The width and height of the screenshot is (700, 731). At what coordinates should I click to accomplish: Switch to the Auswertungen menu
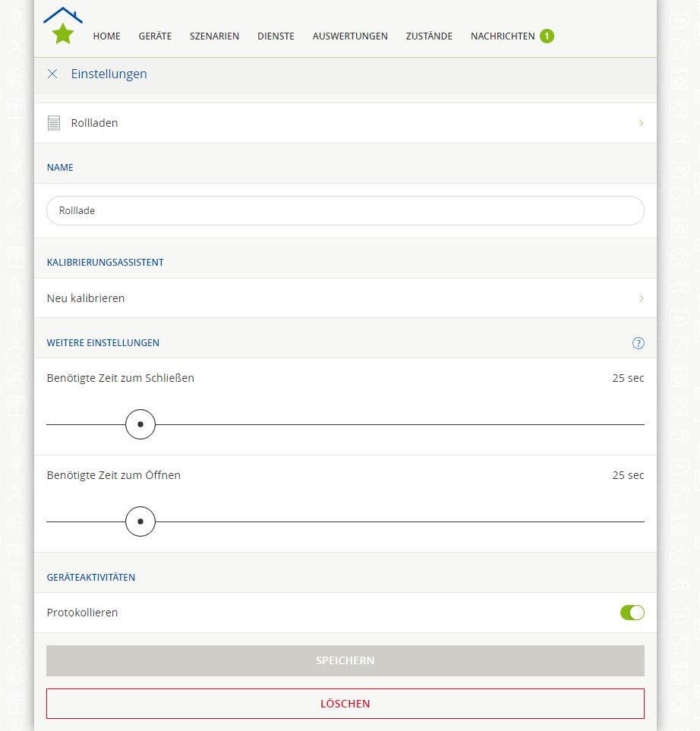pyautogui.click(x=350, y=36)
